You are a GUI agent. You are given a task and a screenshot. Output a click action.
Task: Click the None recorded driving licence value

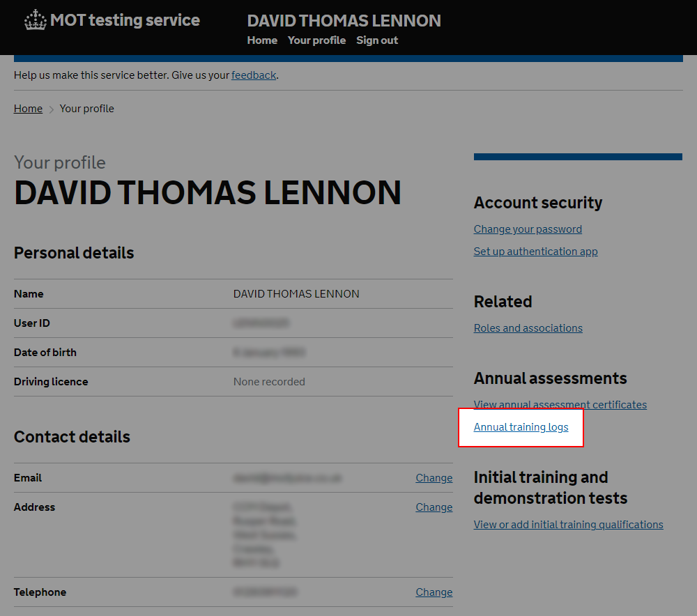point(269,382)
